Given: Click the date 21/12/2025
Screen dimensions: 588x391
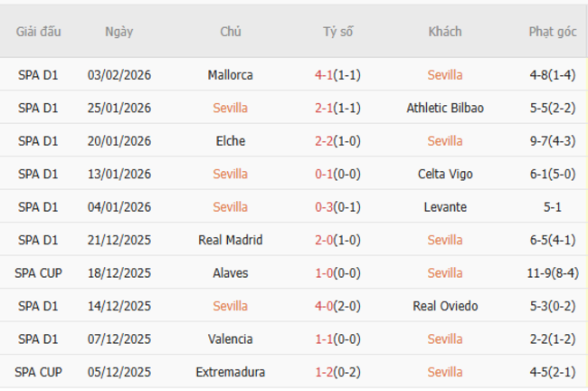Looking at the screenshot, I should 119,240.
